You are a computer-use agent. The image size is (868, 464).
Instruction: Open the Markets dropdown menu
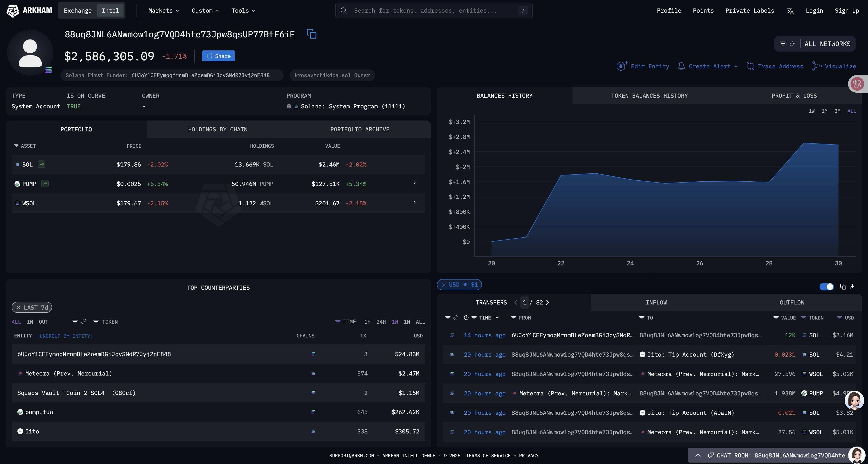(163, 11)
